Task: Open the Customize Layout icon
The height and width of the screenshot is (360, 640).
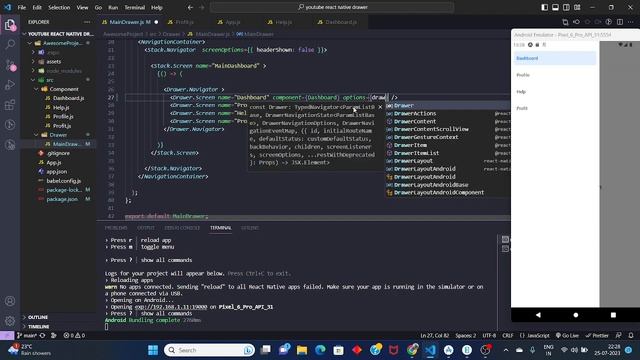Action: [578, 7]
